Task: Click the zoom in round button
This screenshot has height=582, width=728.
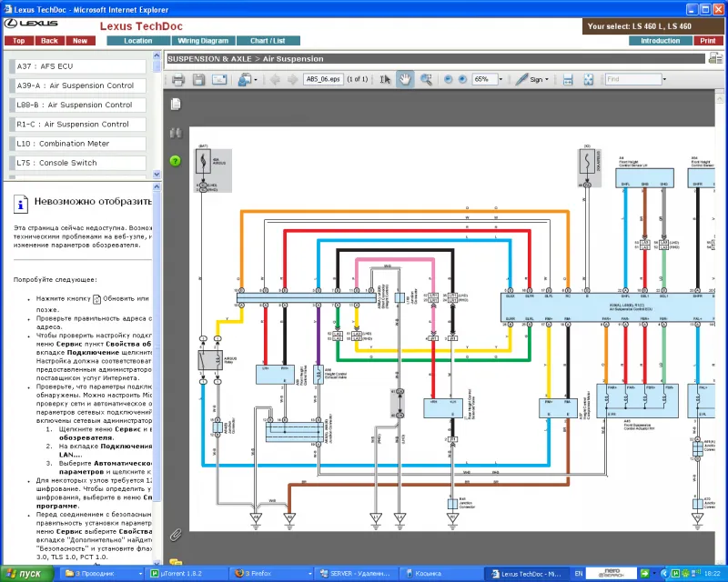Action: [x=462, y=80]
